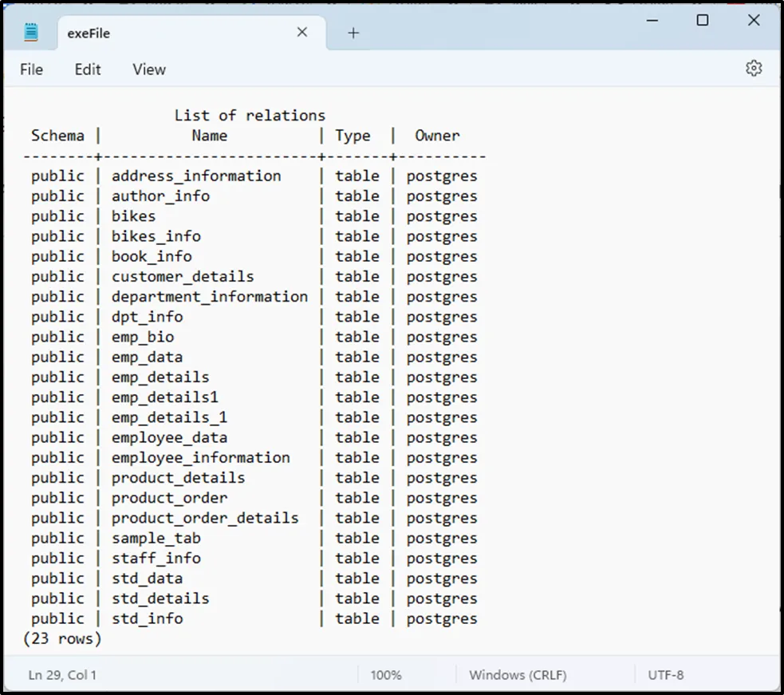This screenshot has height=695, width=784.
Task: Maximize the Notepad window
Action: point(702,21)
